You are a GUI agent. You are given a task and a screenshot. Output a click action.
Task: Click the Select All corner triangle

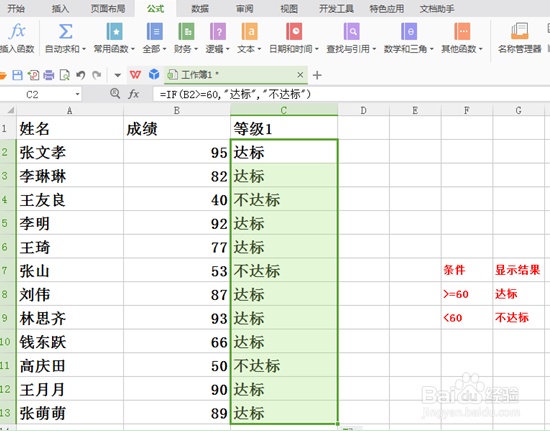point(11,110)
